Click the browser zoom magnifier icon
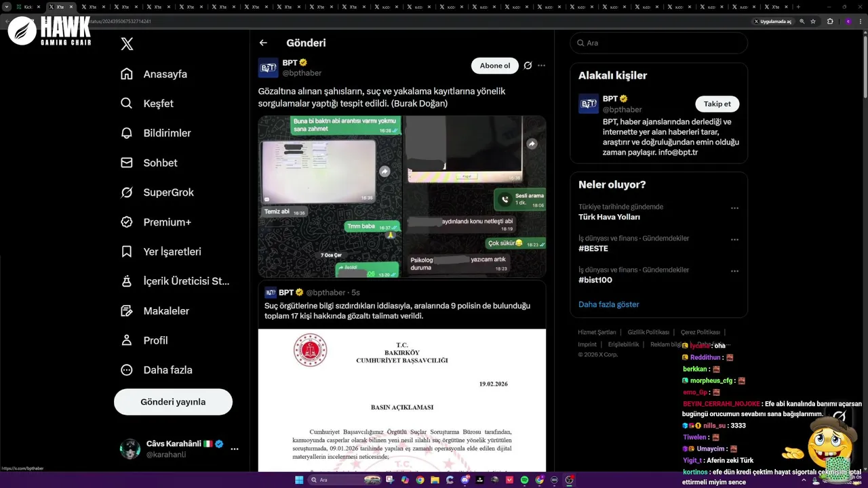The height and width of the screenshot is (488, 868). click(x=802, y=21)
